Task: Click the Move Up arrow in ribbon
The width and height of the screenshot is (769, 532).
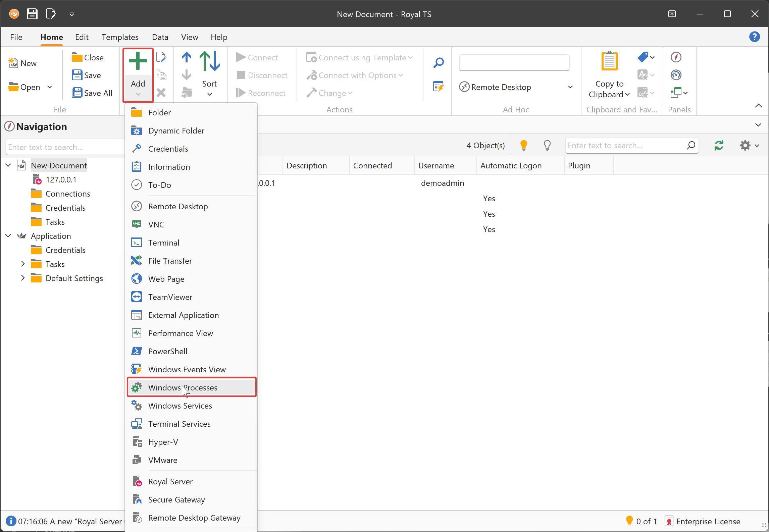Action: click(x=187, y=57)
